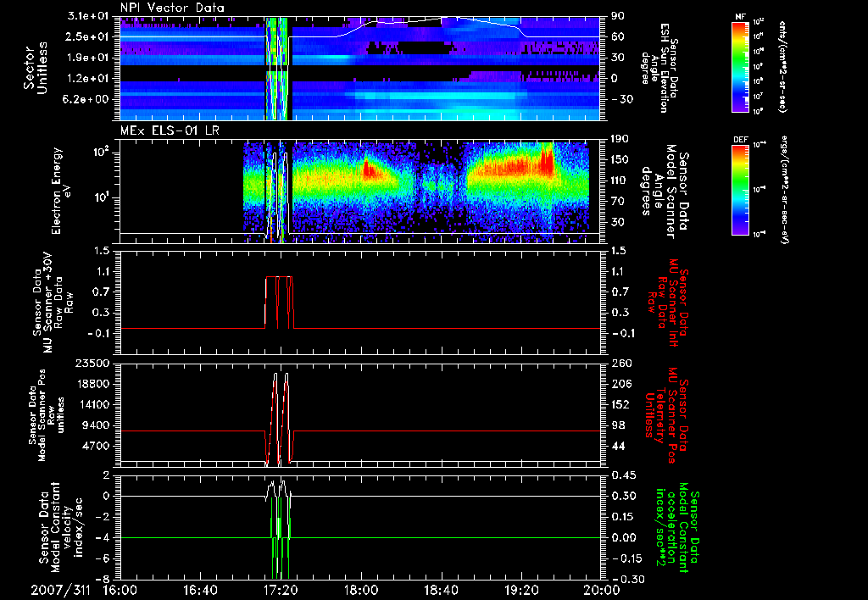
Task: Click the 17:20 time axis label
Action: [x=281, y=590]
